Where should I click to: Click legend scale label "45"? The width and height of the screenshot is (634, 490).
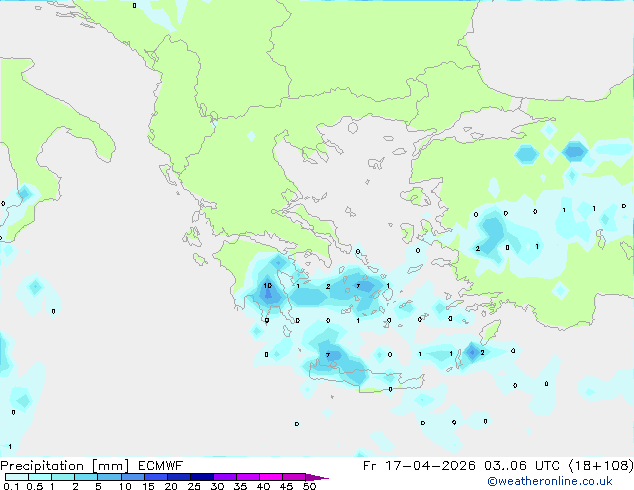(x=286, y=486)
